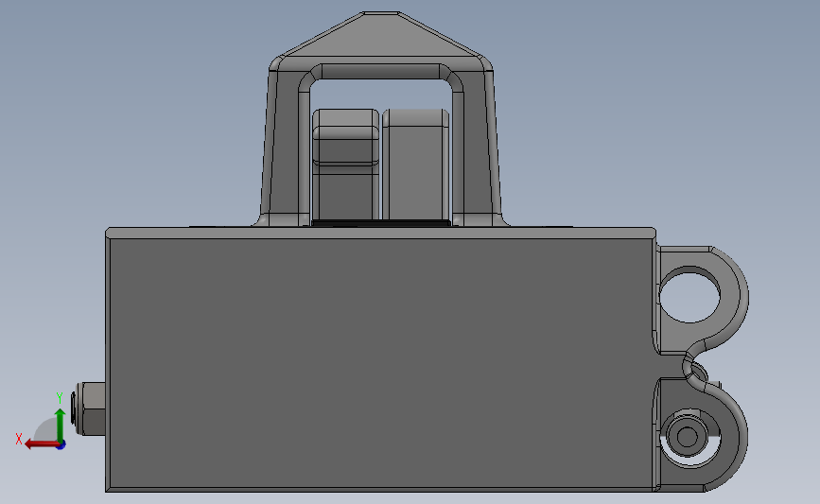
Task: Select the round bolt in the lower right lug
Action: (687, 437)
